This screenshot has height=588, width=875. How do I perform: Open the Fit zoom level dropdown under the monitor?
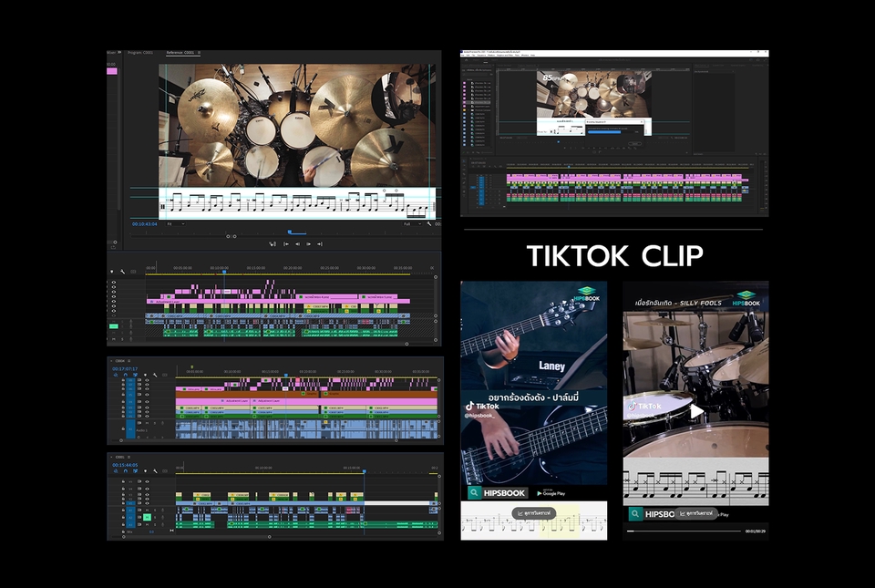(x=175, y=223)
